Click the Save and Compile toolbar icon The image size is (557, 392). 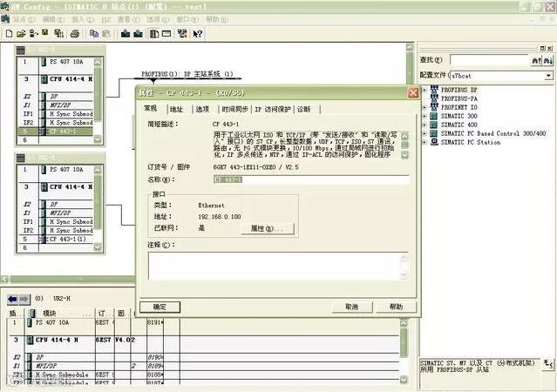pos(58,34)
